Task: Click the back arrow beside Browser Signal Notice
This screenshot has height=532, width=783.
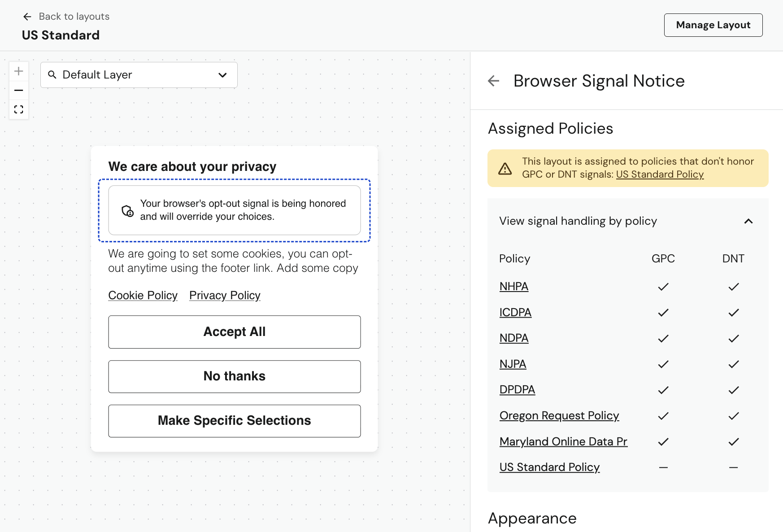Action: click(x=493, y=81)
